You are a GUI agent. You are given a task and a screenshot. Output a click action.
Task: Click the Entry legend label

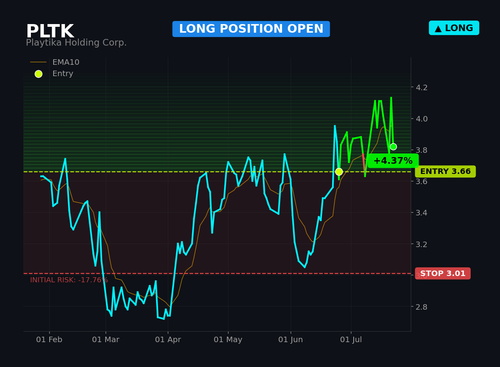click(63, 74)
